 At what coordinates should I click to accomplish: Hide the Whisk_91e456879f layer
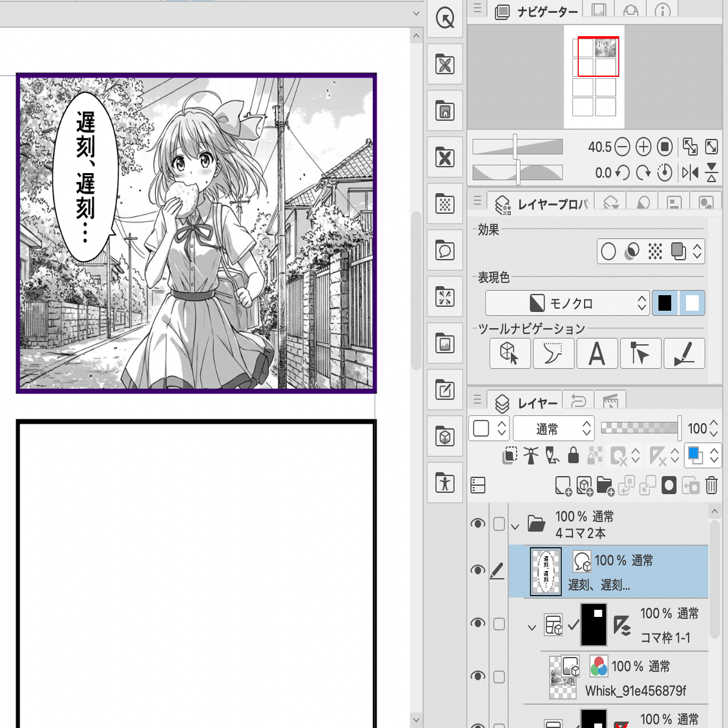[x=478, y=676]
